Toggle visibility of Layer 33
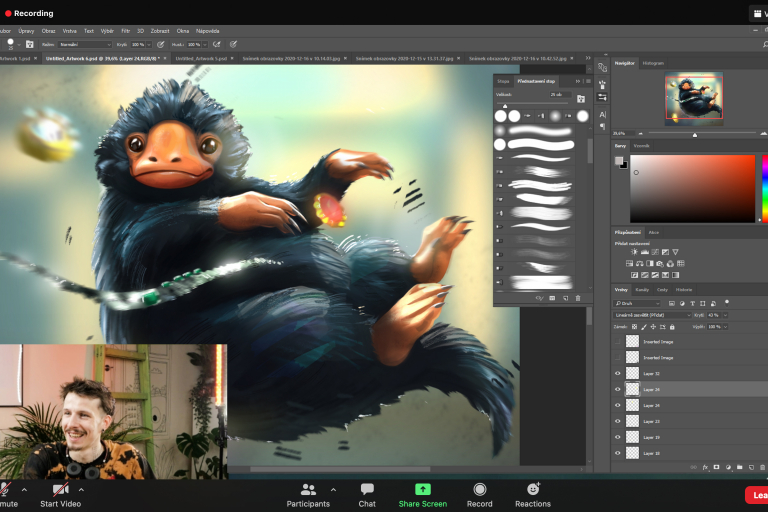 (618, 421)
